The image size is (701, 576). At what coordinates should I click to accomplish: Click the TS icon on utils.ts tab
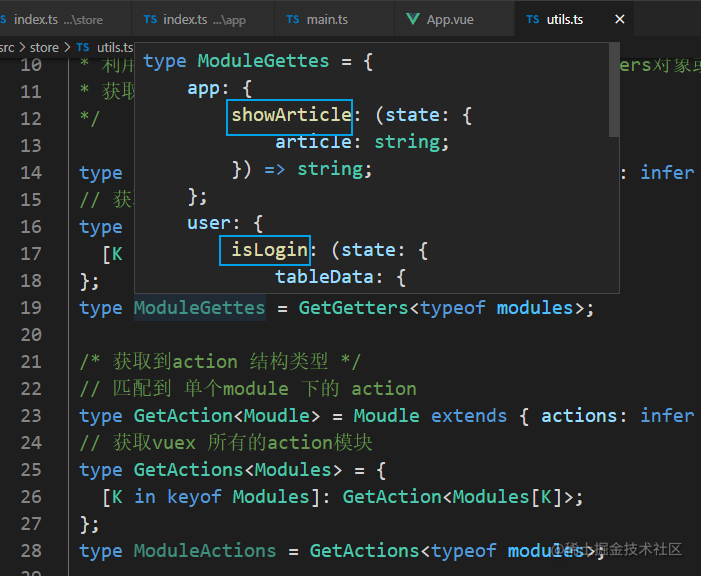532,19
